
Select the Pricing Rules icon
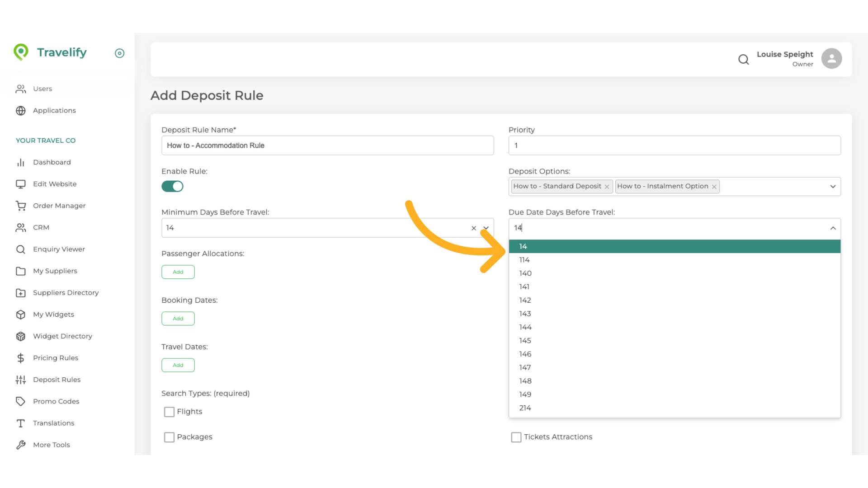click(21, 358)
